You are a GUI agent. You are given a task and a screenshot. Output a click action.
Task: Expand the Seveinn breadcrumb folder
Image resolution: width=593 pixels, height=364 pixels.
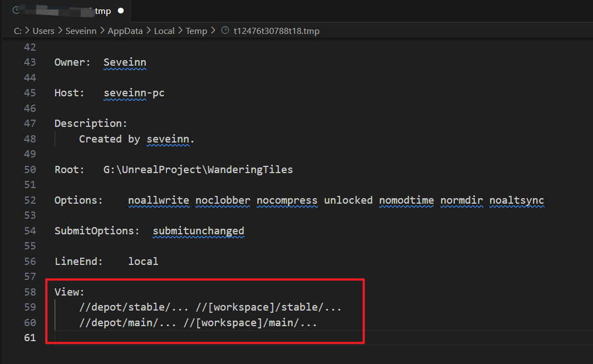(x=81, y=31)
